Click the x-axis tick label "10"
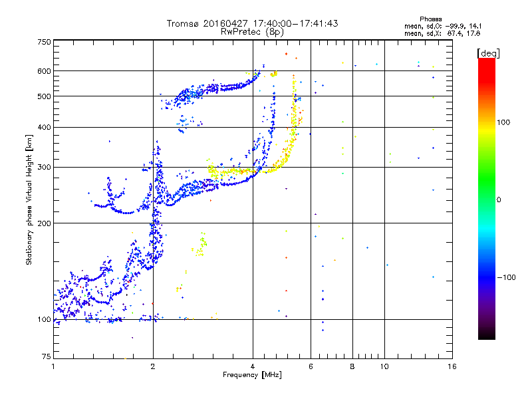 pos(384,366)
